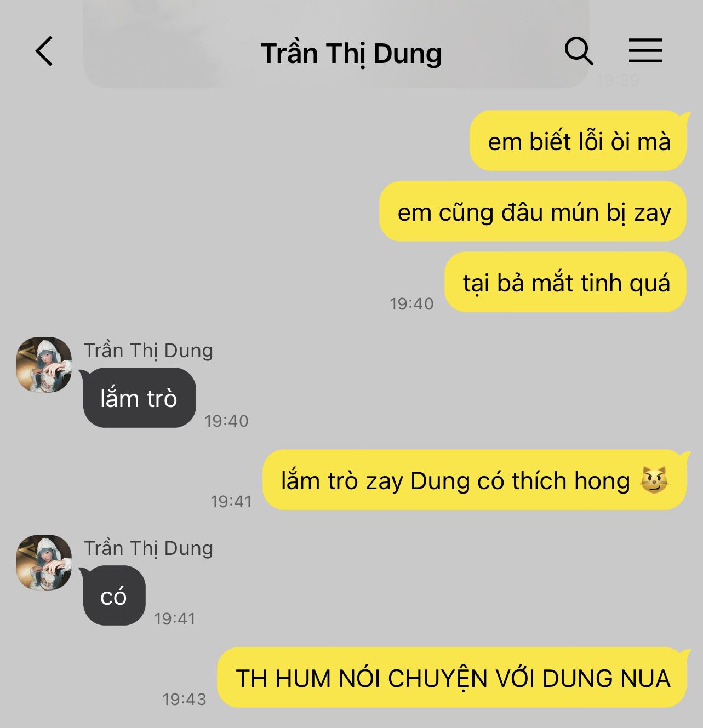703x728 pixels.
Task: Tap sender name above "lắm trò" bubble
Action: 148,351
